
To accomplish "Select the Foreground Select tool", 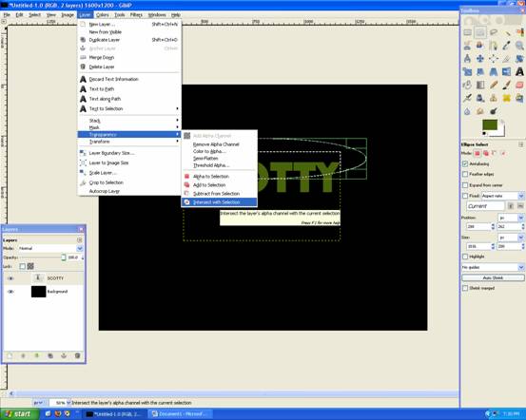I will 480,46.
